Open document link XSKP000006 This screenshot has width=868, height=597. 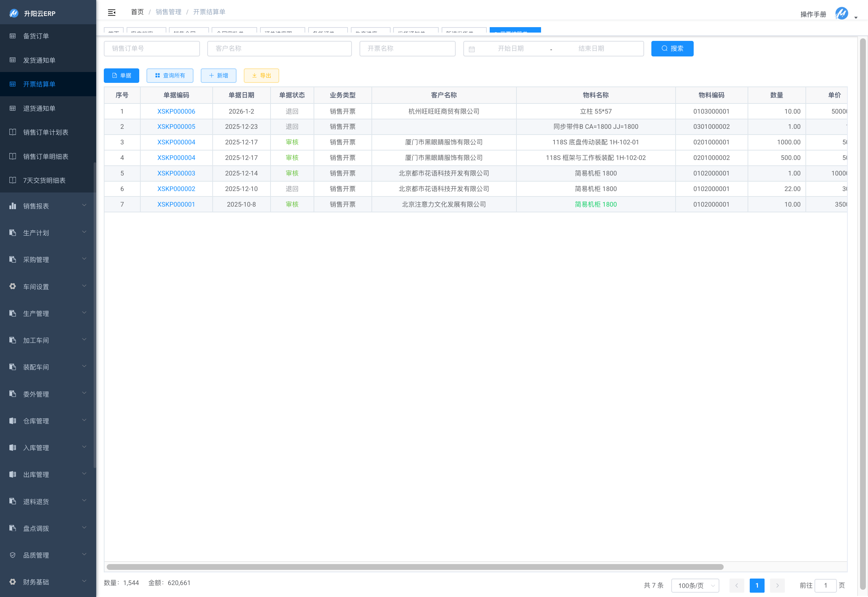tap(176, 111)
